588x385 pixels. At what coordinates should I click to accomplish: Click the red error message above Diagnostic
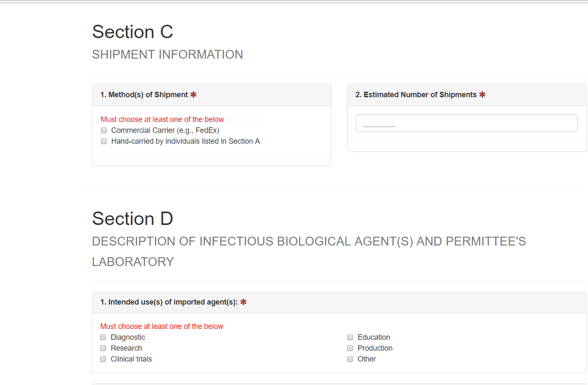[162, 326]
